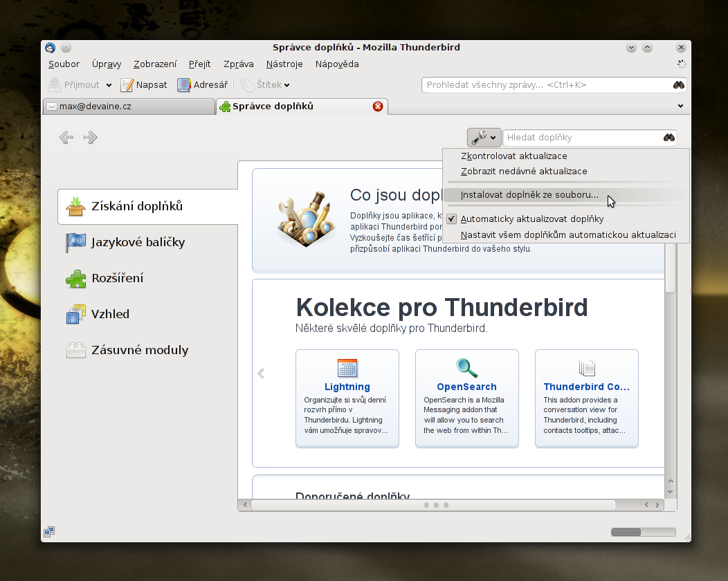The height and width of the screenshot is (581, 728).
Task: Click the horizontal scrollbar thumb
Action: [433, 505]
